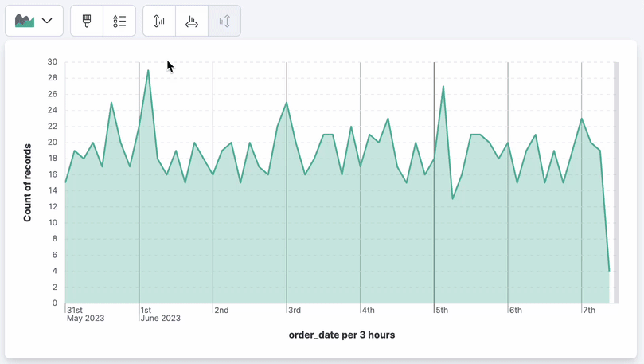Click the area chart type icon
Screen dimensions: 644x364
[x=25, y=21]
